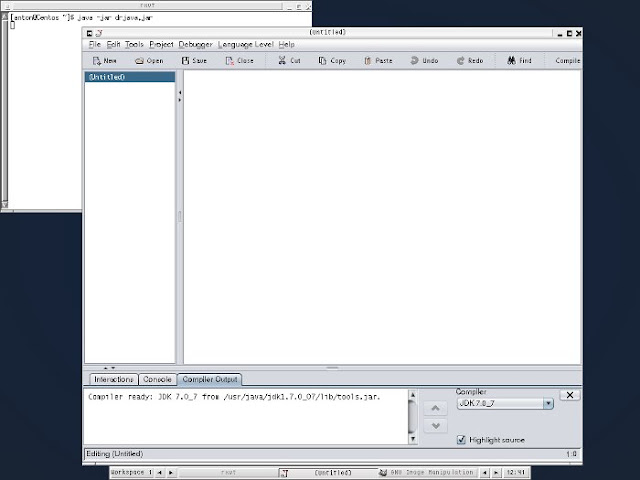
Task: Select the GNU Image Manipulation taskbar entry
Action: (x=428, y=472)
